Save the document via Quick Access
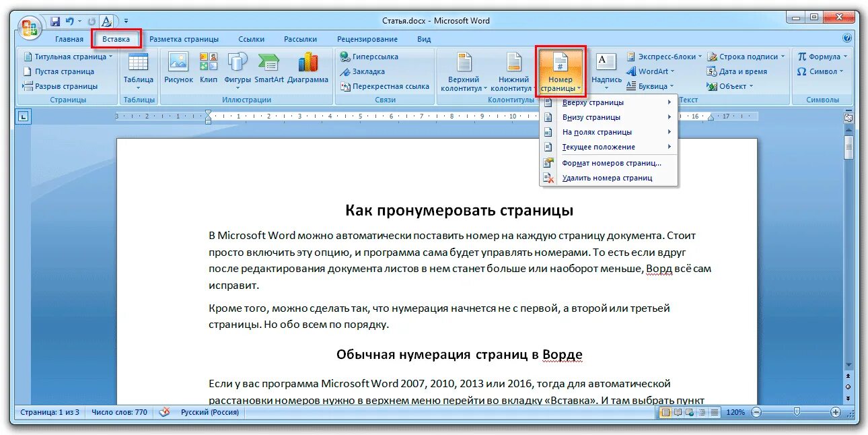 click(x=55, y=22)
